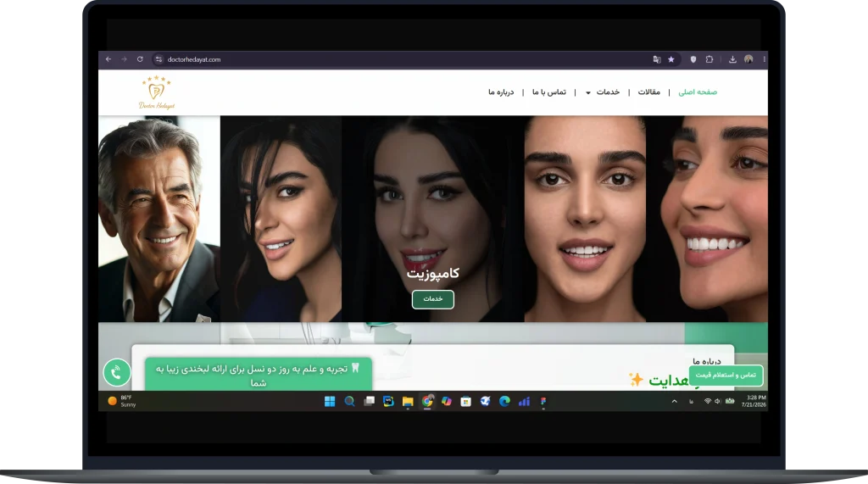The height and width of the screenshot is (484, 868).
Task: Open the Copilot taskbar icon
Action: click(446, 402)
